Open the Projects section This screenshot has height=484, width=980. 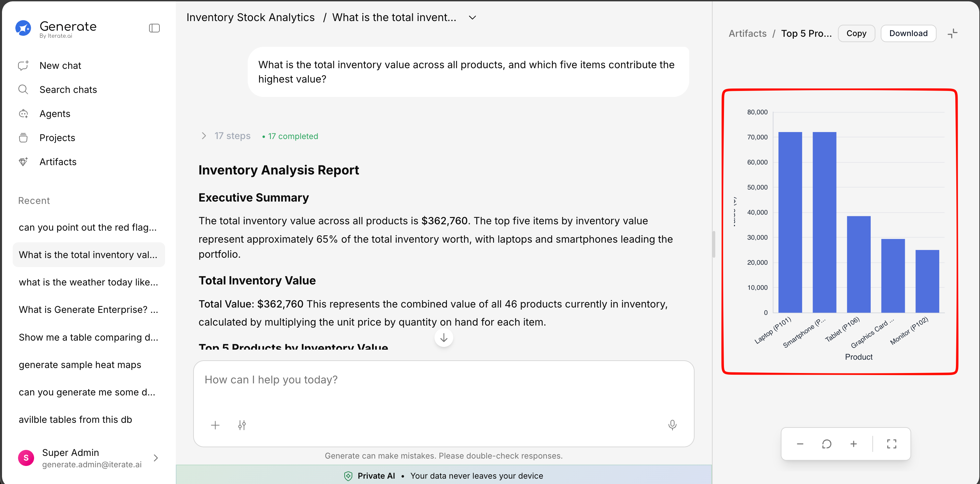[57, 137]
